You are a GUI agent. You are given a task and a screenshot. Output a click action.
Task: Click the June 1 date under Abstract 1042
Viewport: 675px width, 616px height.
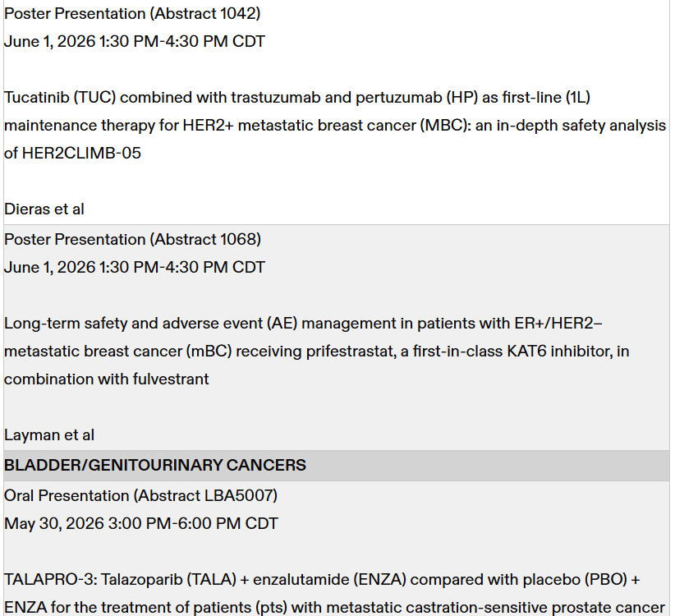click(135, 42)
